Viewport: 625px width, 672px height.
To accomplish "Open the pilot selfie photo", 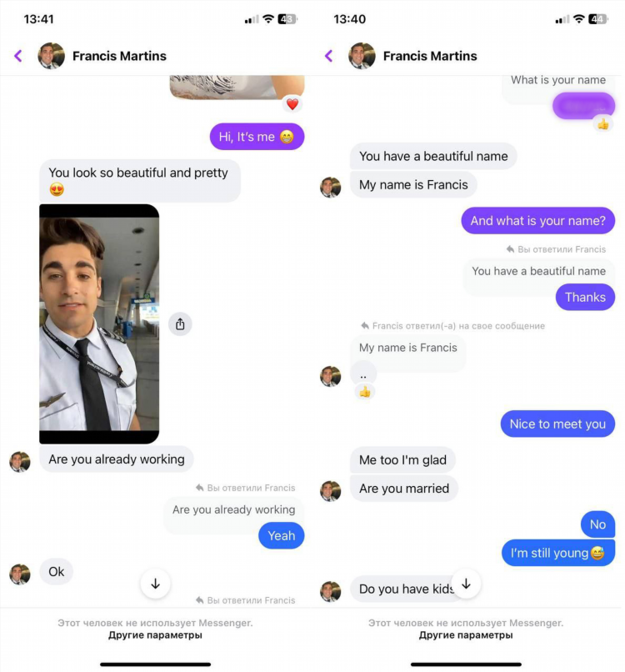I will pyautogui.click(x=99, y=324).
